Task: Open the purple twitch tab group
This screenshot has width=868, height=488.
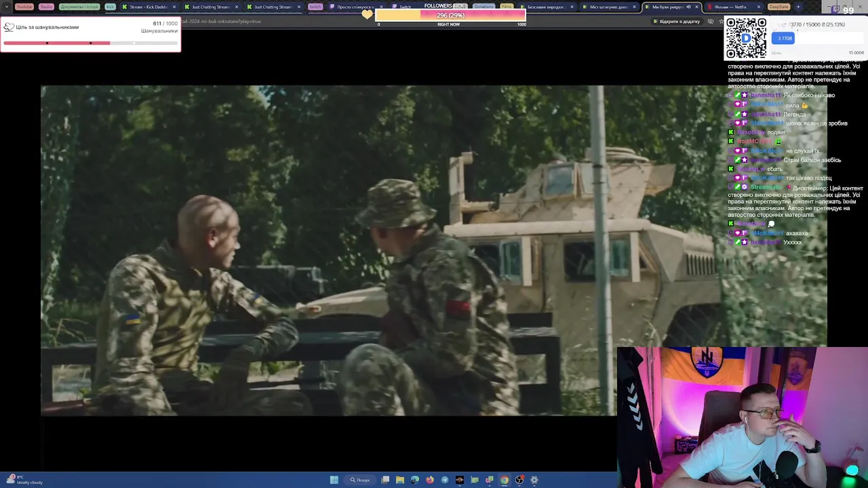Action: point(315,7)
